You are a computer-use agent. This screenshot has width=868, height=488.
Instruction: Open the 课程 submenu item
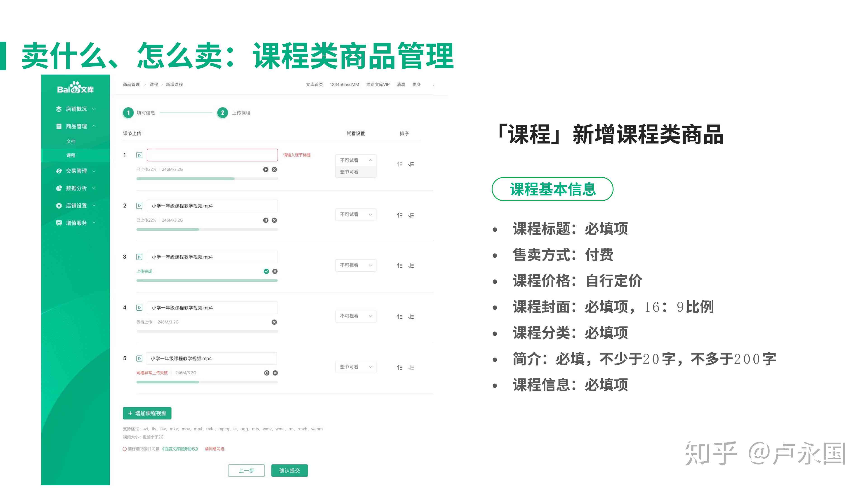(71, 156)
